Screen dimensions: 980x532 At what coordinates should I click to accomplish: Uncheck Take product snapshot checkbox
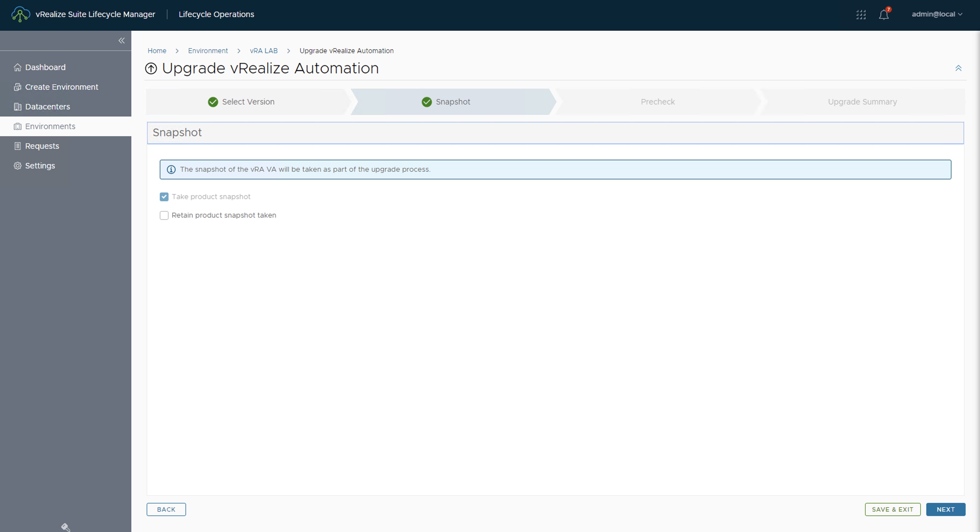[x=164, y=197]
